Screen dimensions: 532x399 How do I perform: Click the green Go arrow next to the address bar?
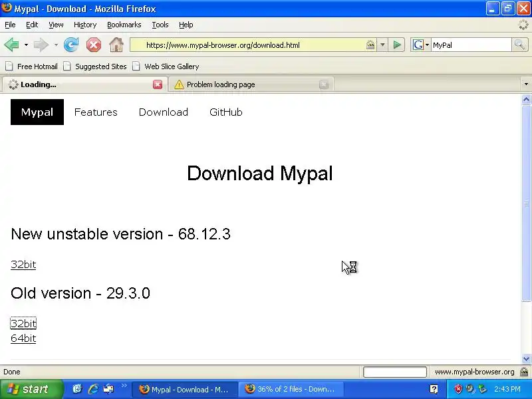pyautogui.click(x=396, y=45)
